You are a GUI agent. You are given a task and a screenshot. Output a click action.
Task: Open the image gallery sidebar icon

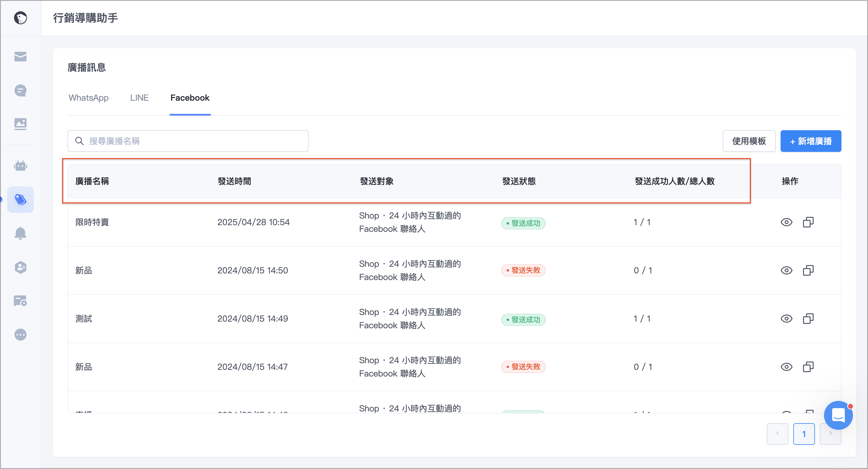pos(20,124)
